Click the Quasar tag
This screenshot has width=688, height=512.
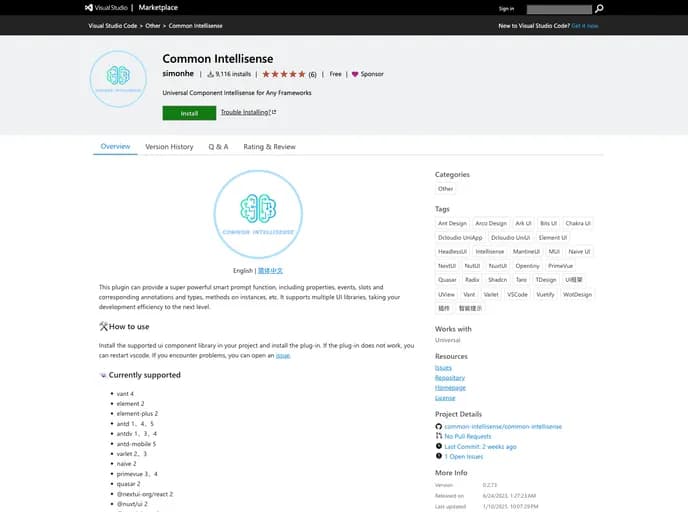pos(447,280)
